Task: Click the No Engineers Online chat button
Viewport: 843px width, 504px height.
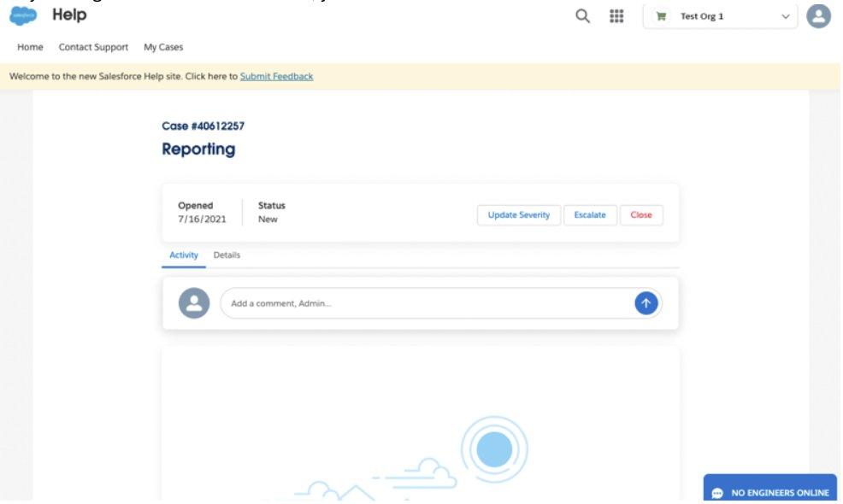Action: pyautogui.click(x=769, y=489)
